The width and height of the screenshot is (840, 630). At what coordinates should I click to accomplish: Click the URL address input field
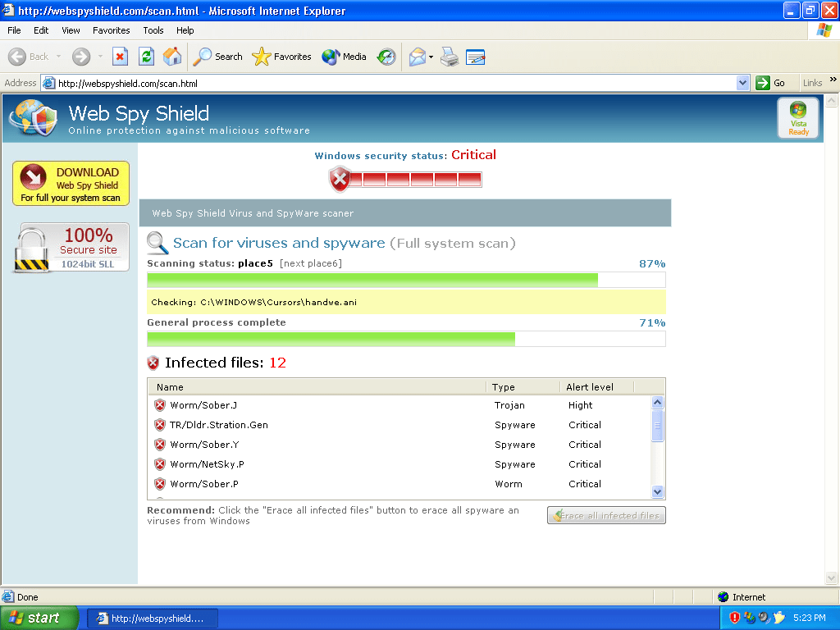(394, 83)
